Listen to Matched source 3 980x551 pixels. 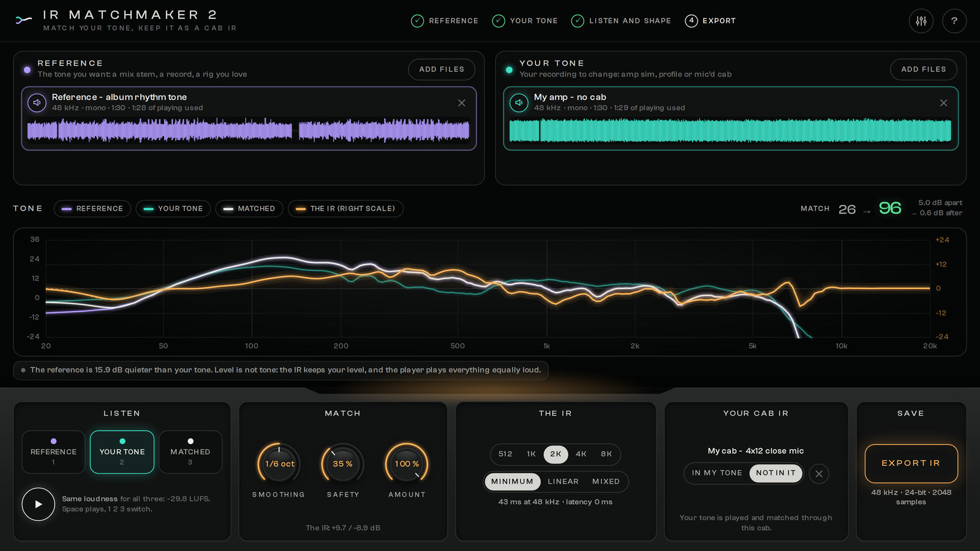pyautogui.click(x=190, y=452)
